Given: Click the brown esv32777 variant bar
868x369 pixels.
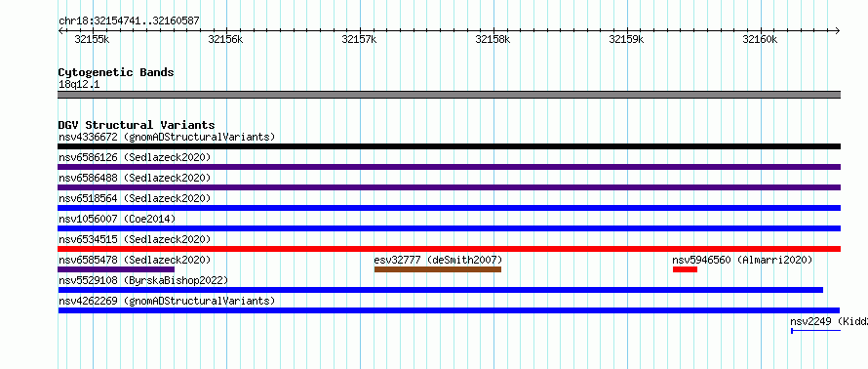Looking at the screenshot, I should (x=438, y=269).
